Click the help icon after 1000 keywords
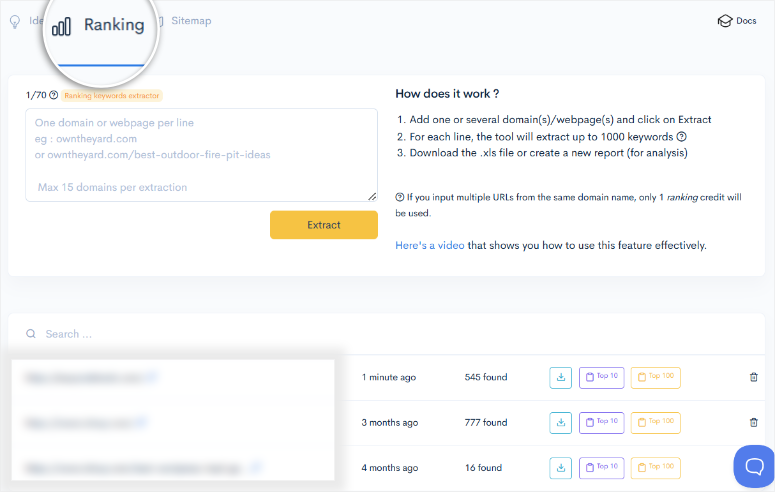 681,136
